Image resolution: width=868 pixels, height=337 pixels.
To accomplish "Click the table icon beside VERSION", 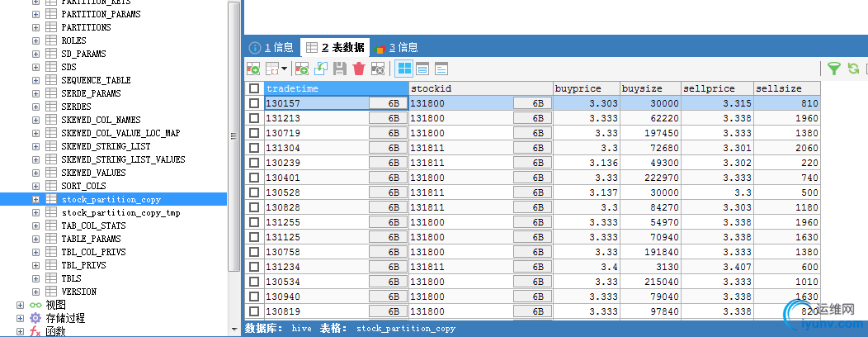I will 51,292.
